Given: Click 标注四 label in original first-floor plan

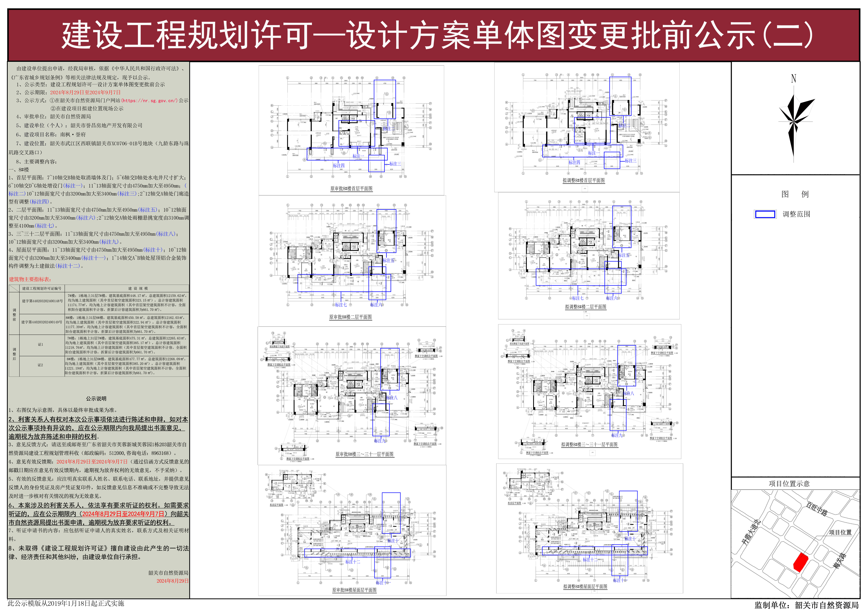Looking at the screenshot, I should coord(339,166).
